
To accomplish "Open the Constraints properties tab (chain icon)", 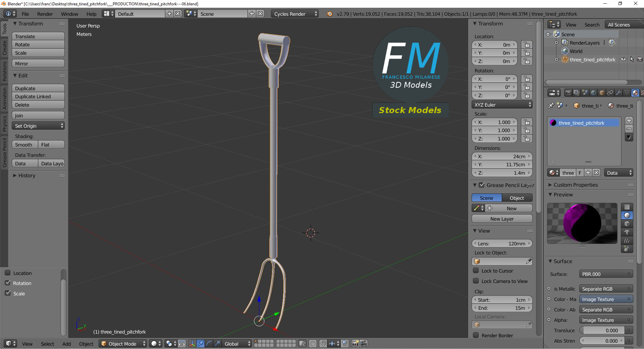I will pyautogui.click(x=610, y=93).
